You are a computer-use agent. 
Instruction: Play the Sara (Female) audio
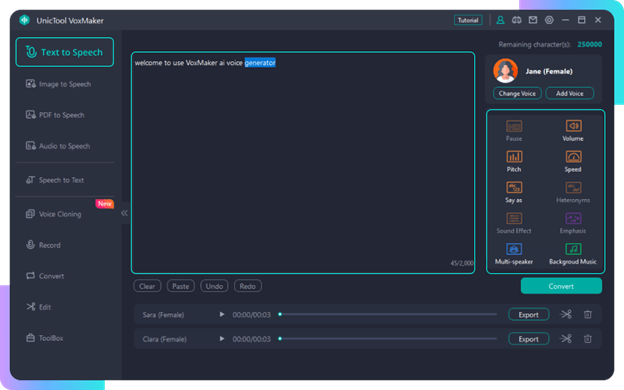[x=222, y=314]
